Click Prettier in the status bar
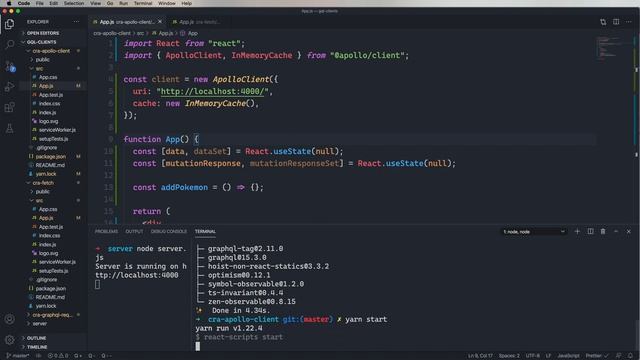 point(597,356)
